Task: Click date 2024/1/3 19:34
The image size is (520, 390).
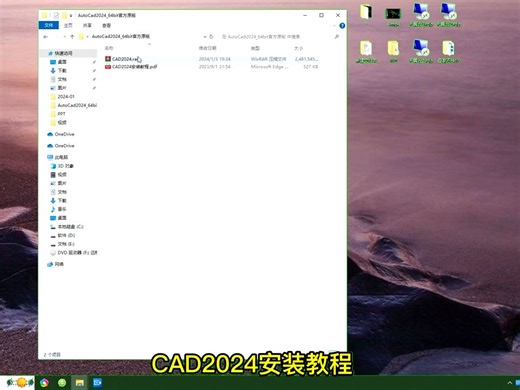Action: [215, 59]
